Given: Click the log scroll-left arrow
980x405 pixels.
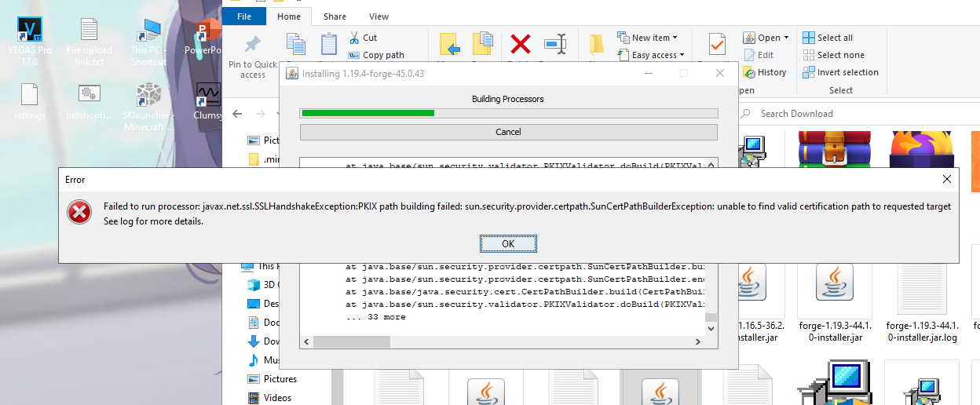Looking at the screenshot, I should pyautogui.click(x=307, y=342).
